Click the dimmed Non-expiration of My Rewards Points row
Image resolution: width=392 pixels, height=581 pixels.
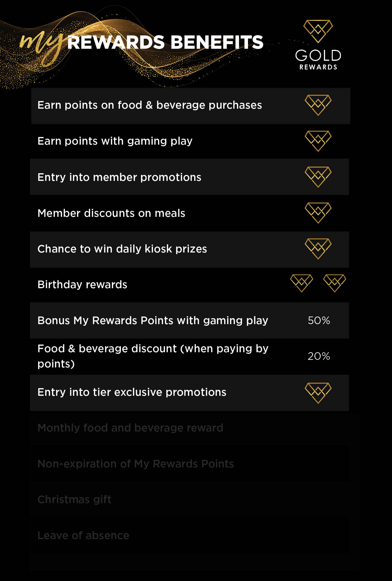190,464
